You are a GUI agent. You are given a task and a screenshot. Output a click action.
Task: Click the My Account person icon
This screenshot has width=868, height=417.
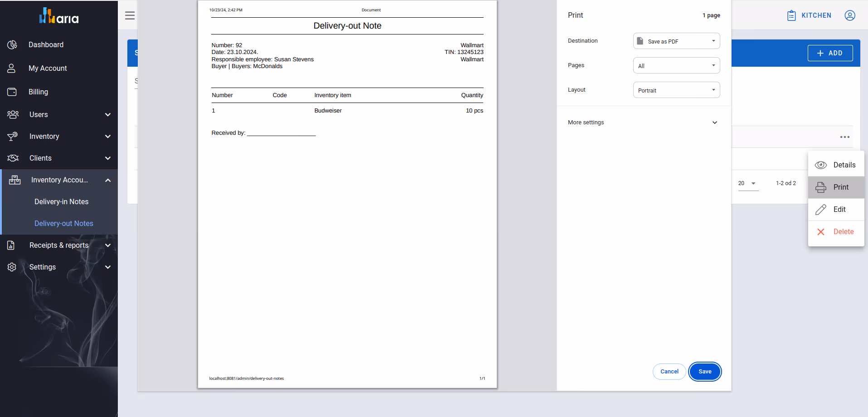click(12, 68)
